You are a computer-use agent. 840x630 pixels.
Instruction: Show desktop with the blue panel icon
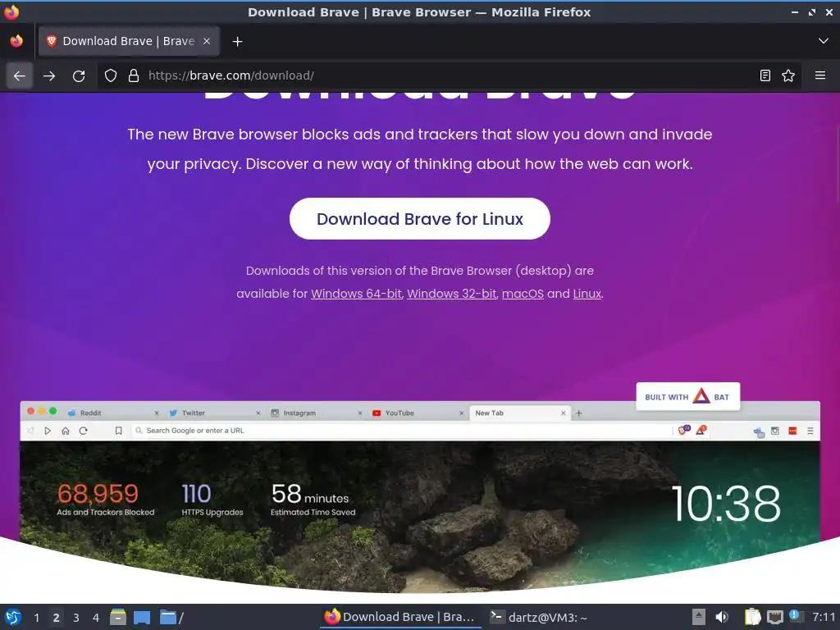142,618
